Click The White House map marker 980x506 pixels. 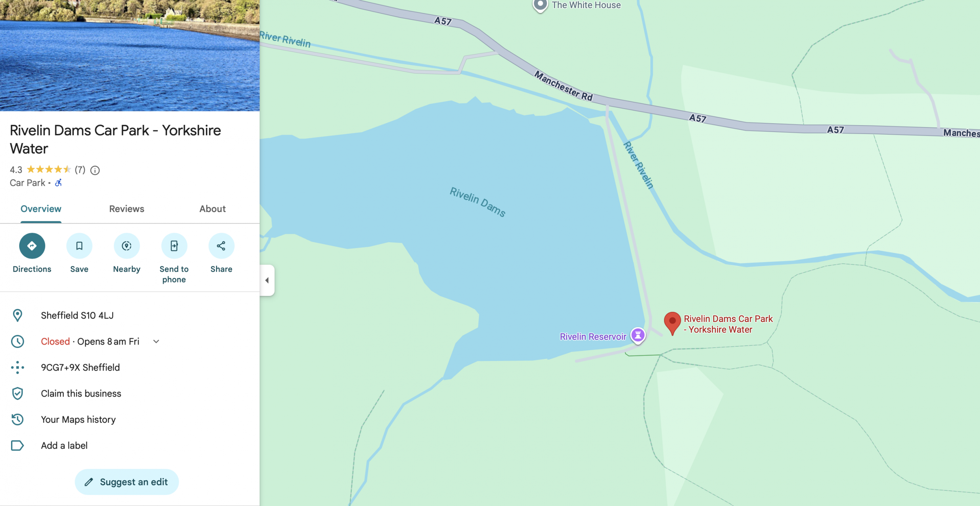click(x=540, y=5)
